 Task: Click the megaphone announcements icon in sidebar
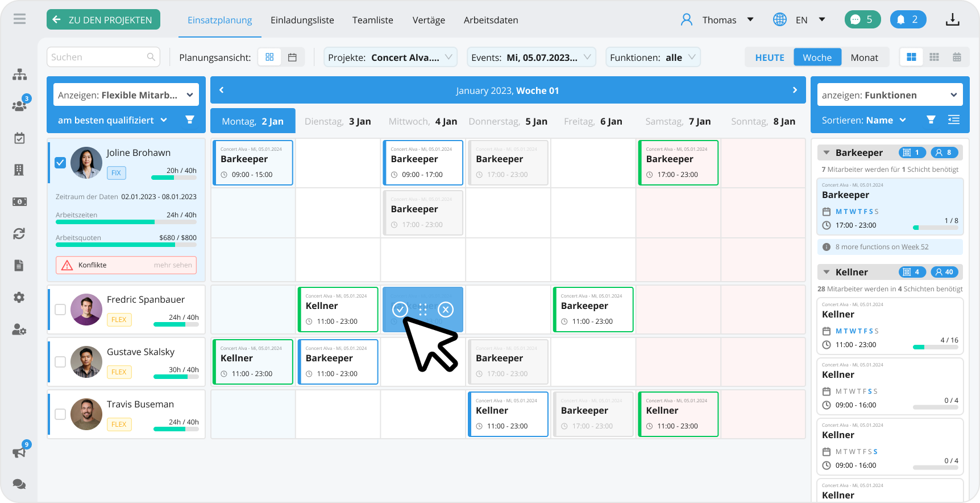click(x=19, y=452)
